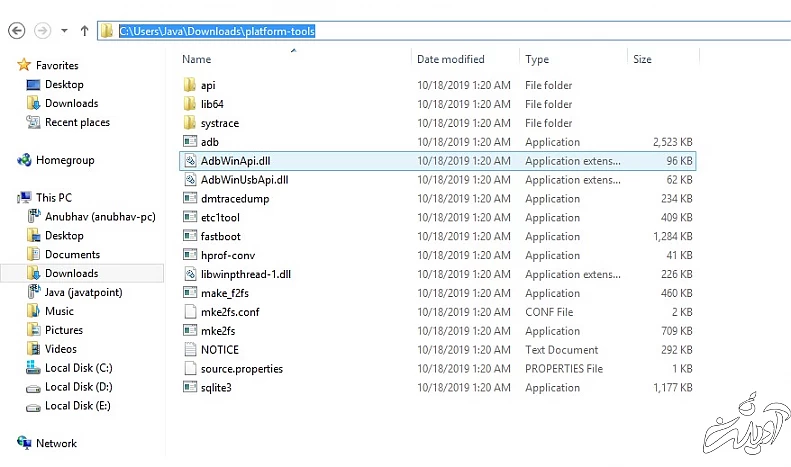Click the AdbWinUsbApi.dll file icon
The width and height of the screenshot is (791, 467).
pos(192,180)
